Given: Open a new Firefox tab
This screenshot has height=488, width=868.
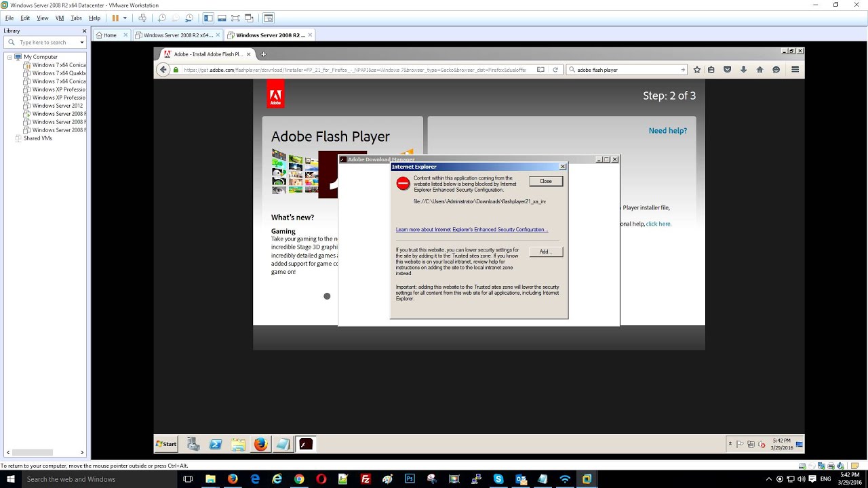Looking at the screenshot, I should (263, 54).
